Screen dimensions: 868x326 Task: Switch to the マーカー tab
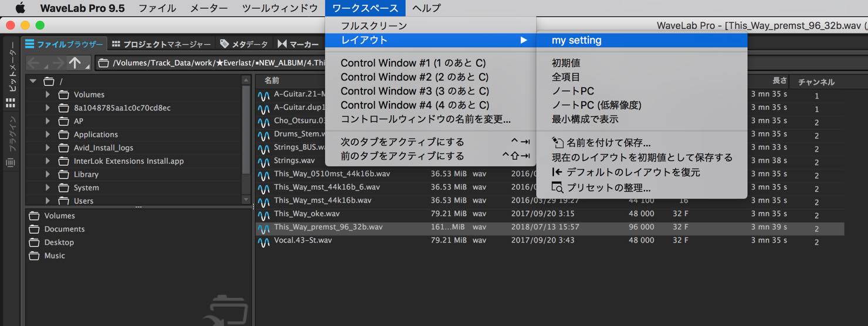click(x=299, y=44)
